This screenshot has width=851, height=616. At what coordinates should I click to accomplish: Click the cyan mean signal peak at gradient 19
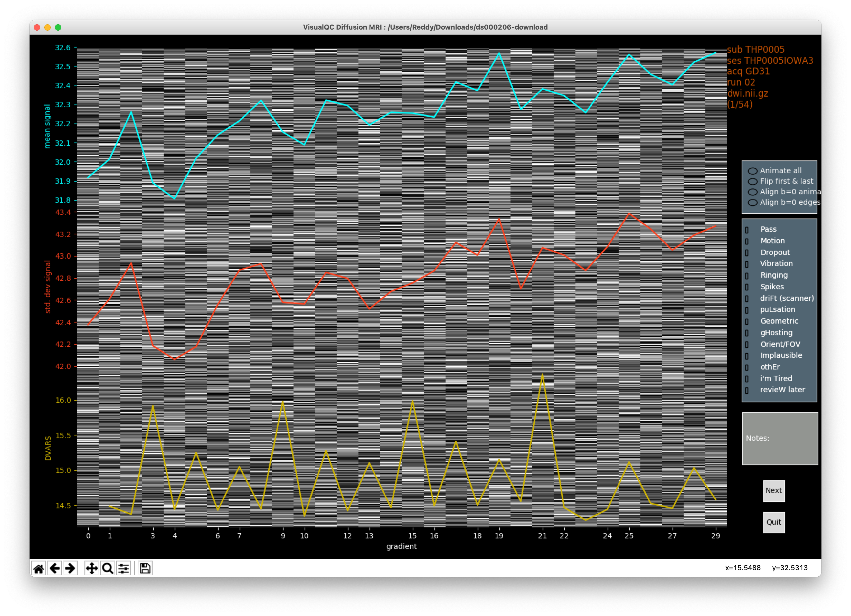click(499, 53)
